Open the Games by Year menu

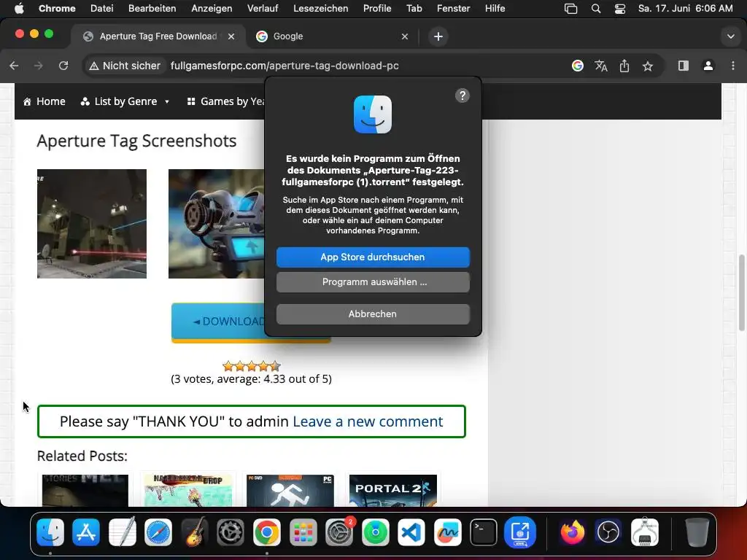tap(225, 101)
